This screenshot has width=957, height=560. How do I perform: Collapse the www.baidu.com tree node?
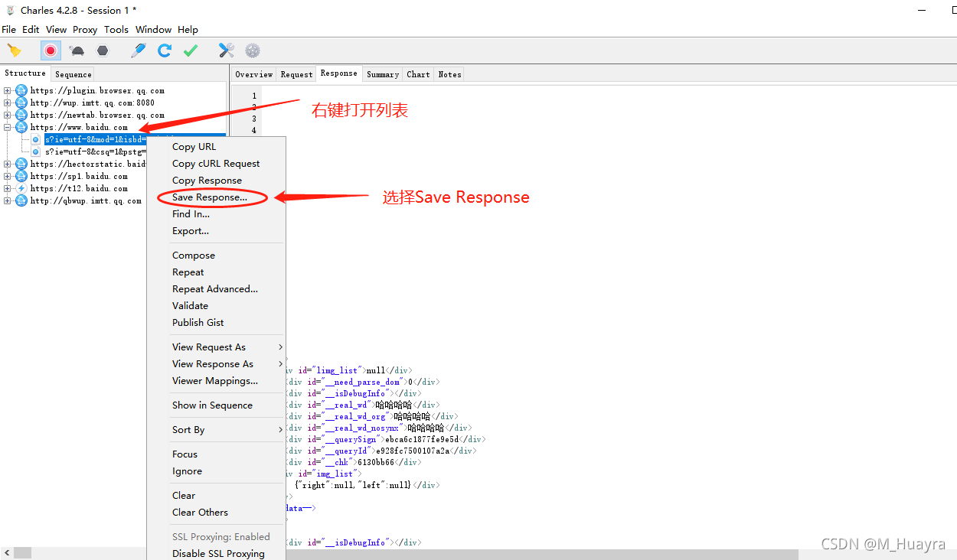[8, 127]
